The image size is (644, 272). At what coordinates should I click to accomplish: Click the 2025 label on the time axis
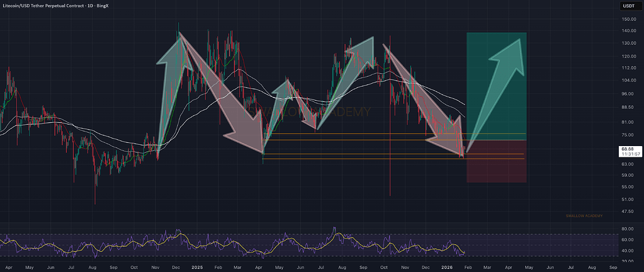pyautogui.click(x=197, y=267)
